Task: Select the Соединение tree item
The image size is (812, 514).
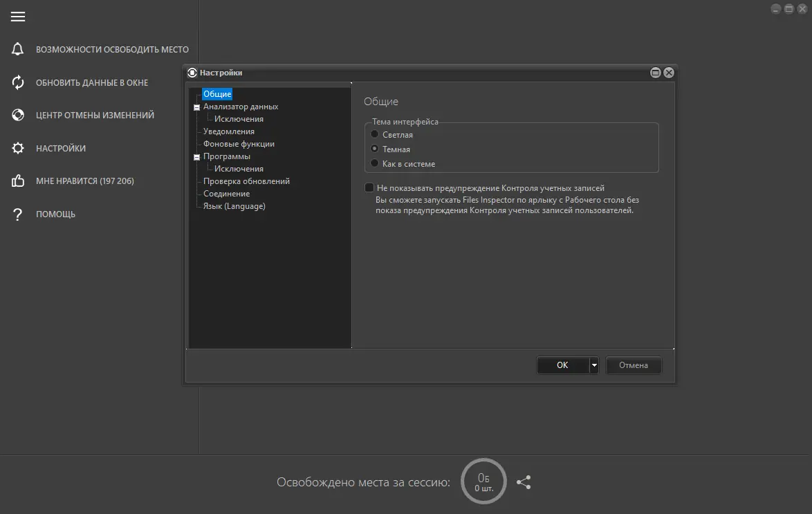Action: 226,193
